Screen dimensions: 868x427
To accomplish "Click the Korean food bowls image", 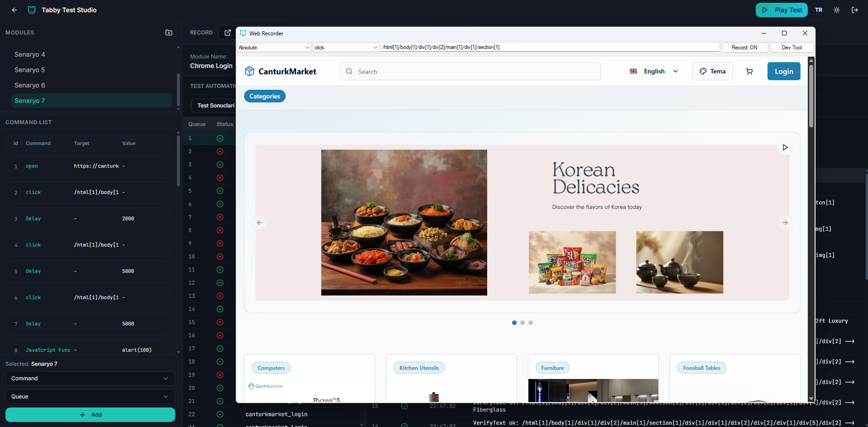I will (404, 223).
